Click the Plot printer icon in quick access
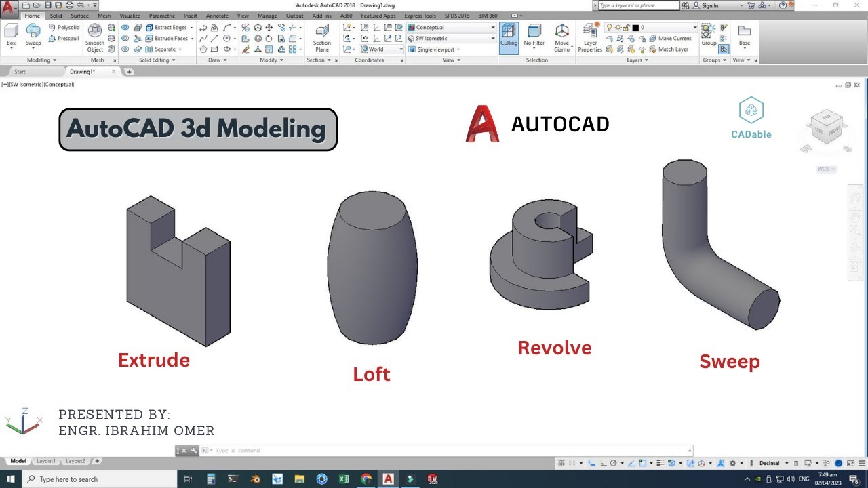 (x=70, y=5)
